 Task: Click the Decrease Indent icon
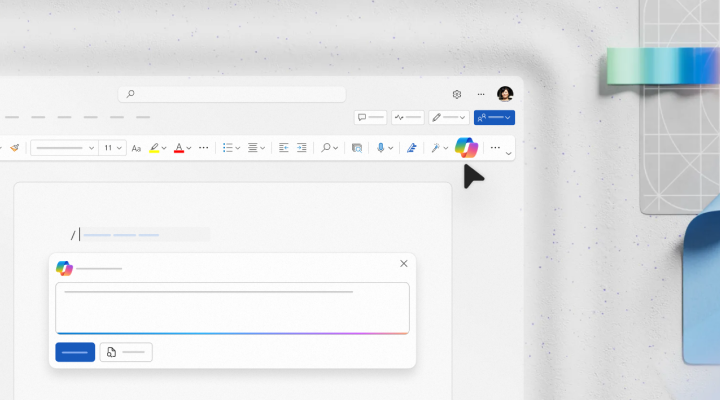[x=283, y=148]
